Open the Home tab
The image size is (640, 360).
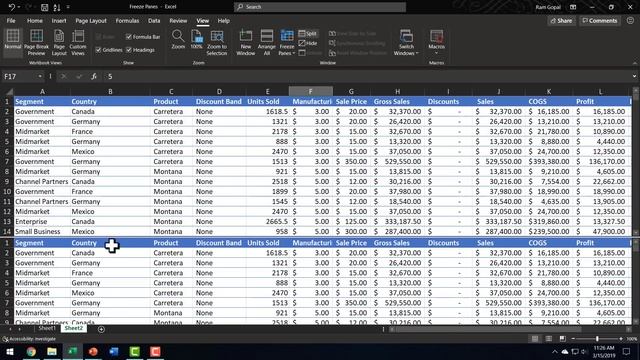click(x=35, y=20)
